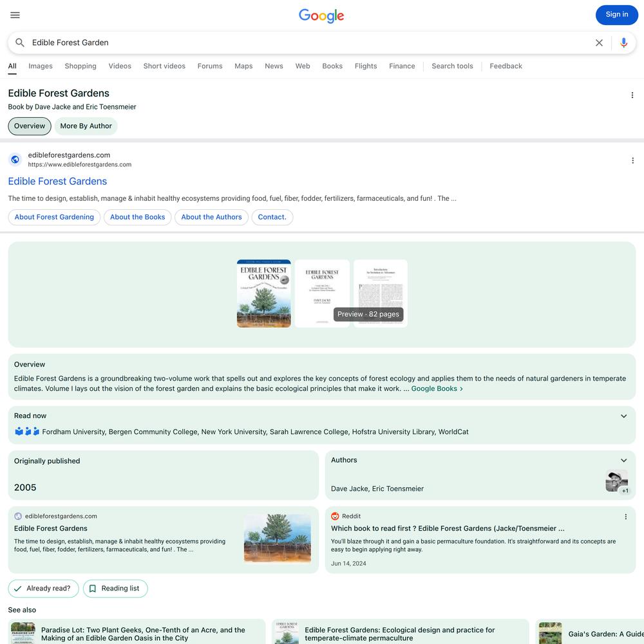Open Edible Forest Gardens: Ecological design See also card

pyautogui.click(x=401, y=632)
